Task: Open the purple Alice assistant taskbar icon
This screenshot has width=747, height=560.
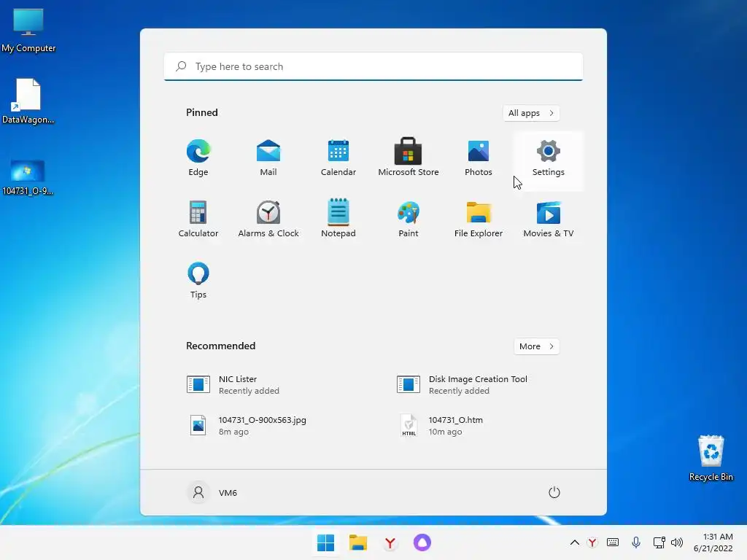Action: tap(422, 542)
